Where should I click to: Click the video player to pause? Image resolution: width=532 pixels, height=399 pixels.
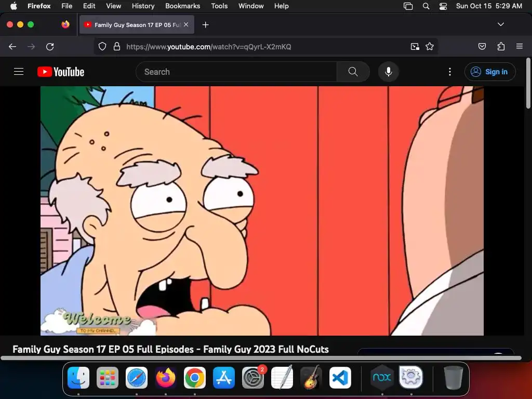(262, 211)
